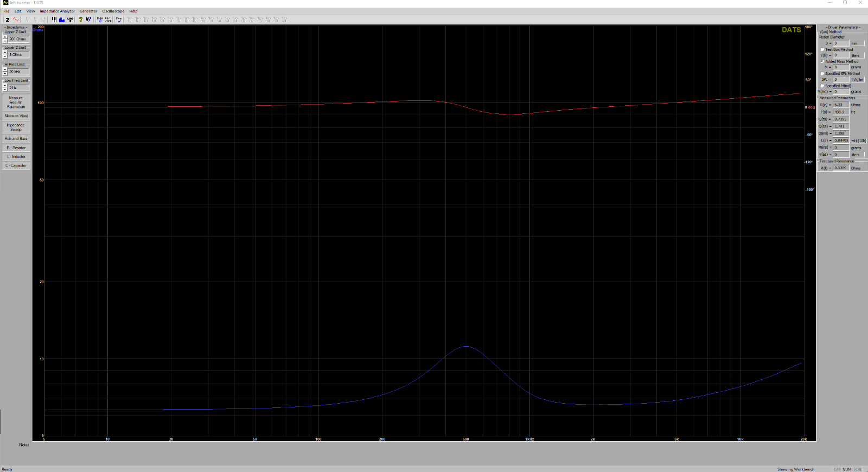Click the M(md) grams input field
Screen dimensions: 868x472
coord(841,92)
